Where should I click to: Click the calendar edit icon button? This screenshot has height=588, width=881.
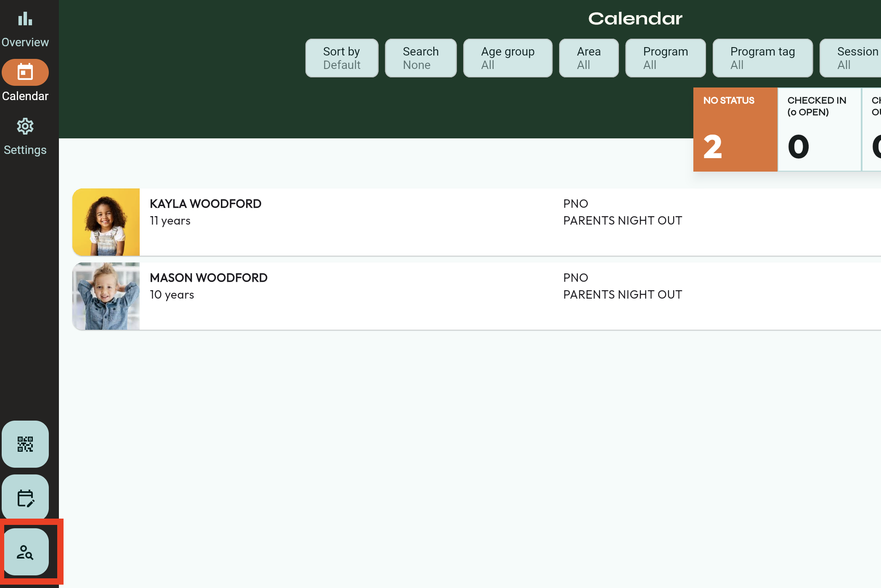tap(25, 498)
